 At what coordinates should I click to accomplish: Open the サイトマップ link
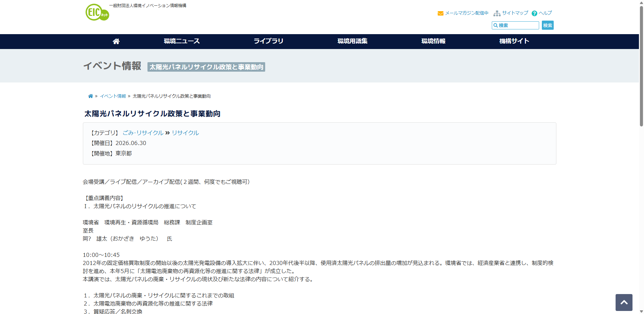515,13
